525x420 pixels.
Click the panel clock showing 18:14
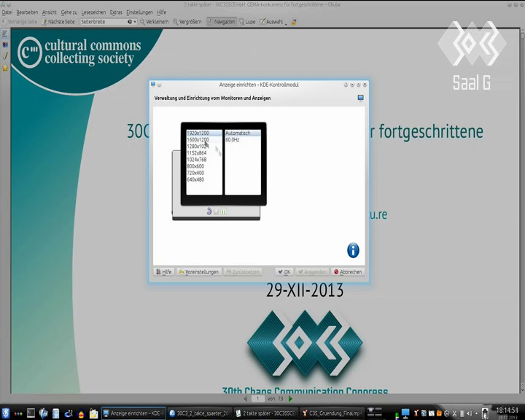click(507, 413)
